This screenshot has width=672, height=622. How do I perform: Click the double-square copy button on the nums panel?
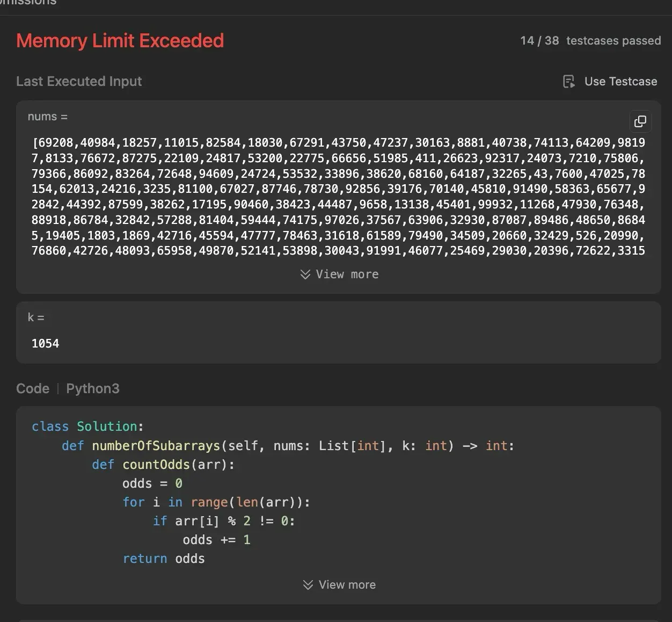click(640, 121)
